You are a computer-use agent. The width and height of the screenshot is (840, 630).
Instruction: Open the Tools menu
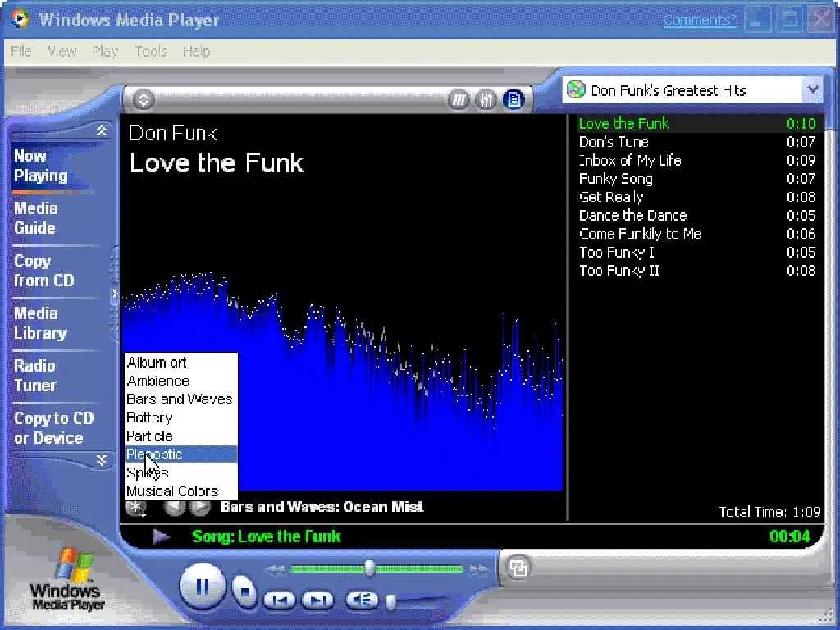pos(151,52)
